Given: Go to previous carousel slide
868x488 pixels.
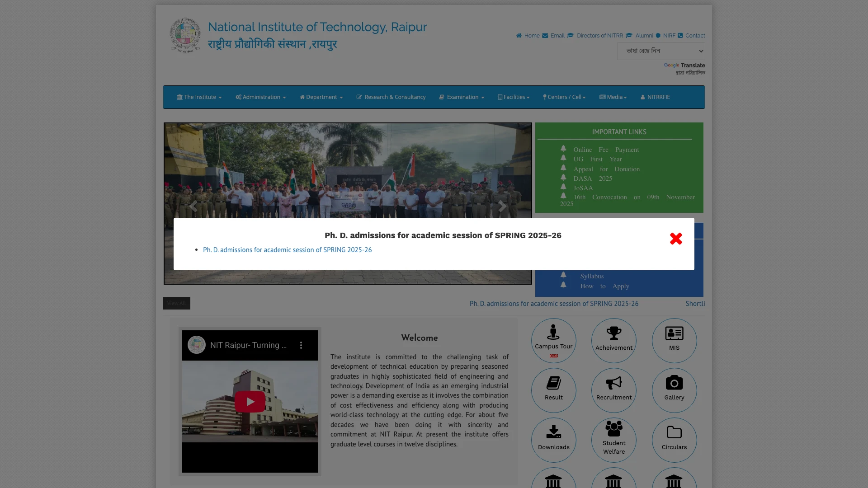Looking at the screenshot, I should 193,206.
